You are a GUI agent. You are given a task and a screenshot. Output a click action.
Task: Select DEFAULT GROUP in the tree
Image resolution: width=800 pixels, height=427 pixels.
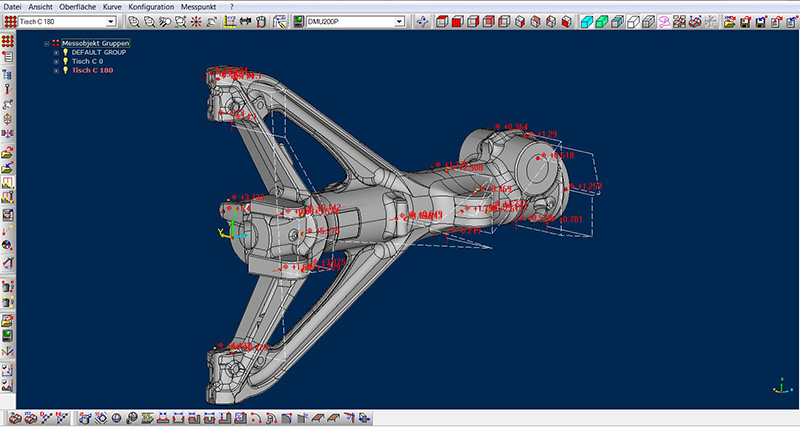(98, 52)
